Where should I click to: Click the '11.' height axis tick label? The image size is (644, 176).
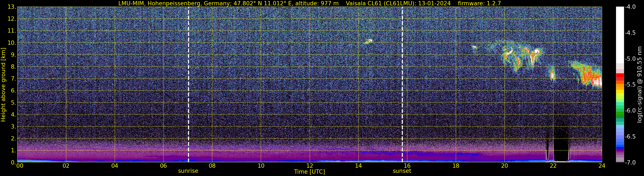click(12, 31)
